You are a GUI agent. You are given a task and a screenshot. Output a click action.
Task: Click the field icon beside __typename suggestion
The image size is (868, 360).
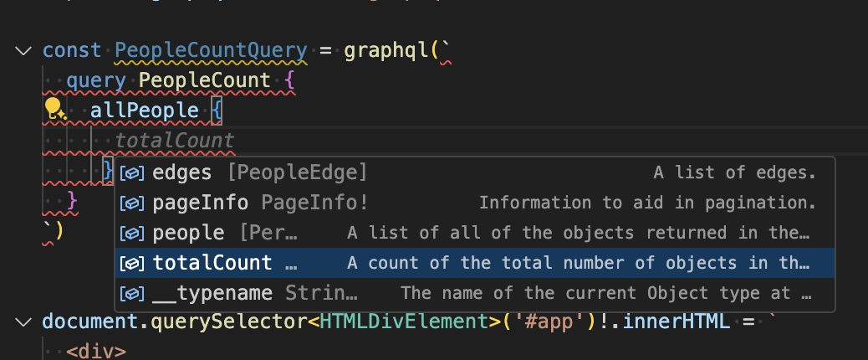click(x=130, y=293)
